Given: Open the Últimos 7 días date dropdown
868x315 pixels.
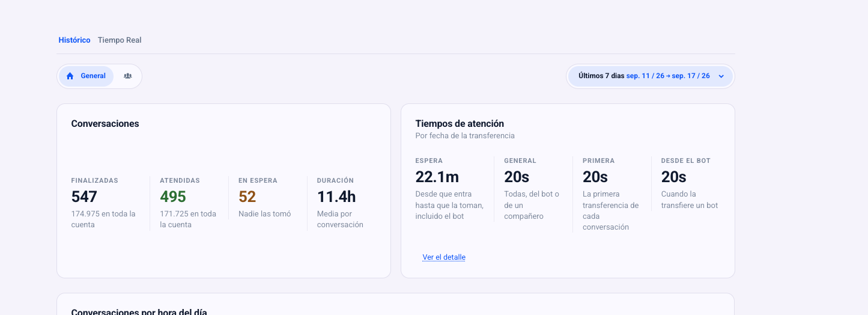Looking at the screenshot, I should (x=651, y=76).
